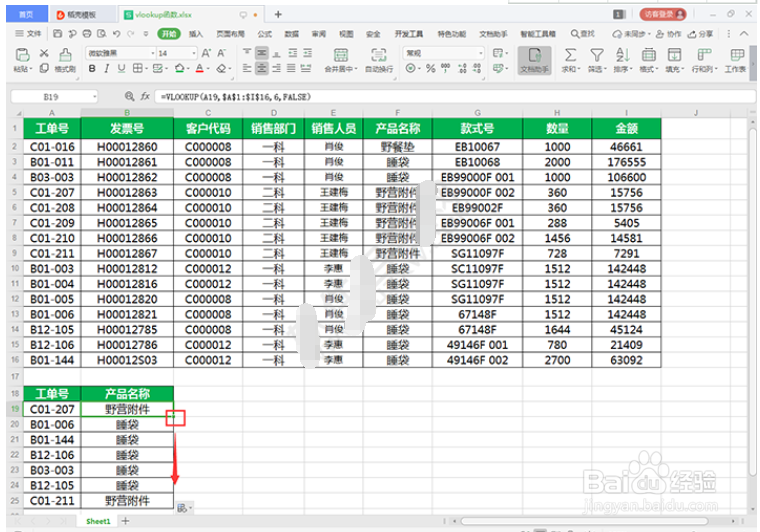Click the Sum (求和) sigma icon
Screen dimensions: 760x532
coord(570,54)
